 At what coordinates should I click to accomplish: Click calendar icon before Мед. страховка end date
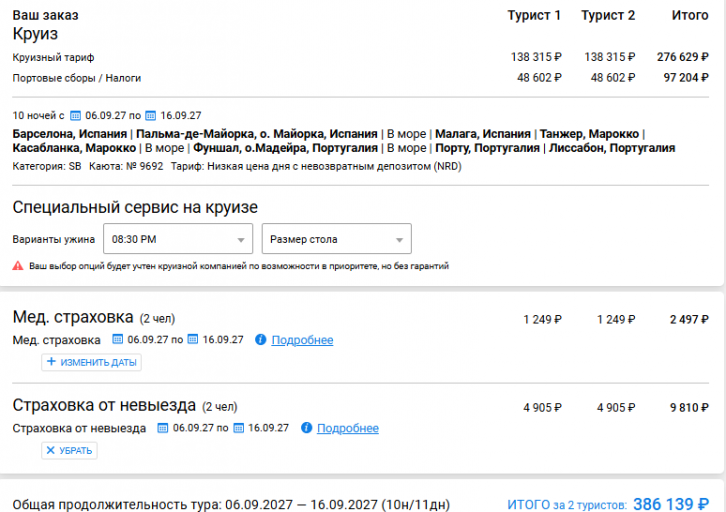click(x=193, y=339)
